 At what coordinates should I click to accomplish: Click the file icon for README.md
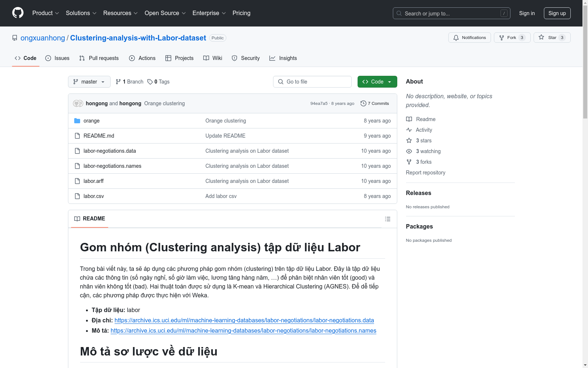pos(77,136)
